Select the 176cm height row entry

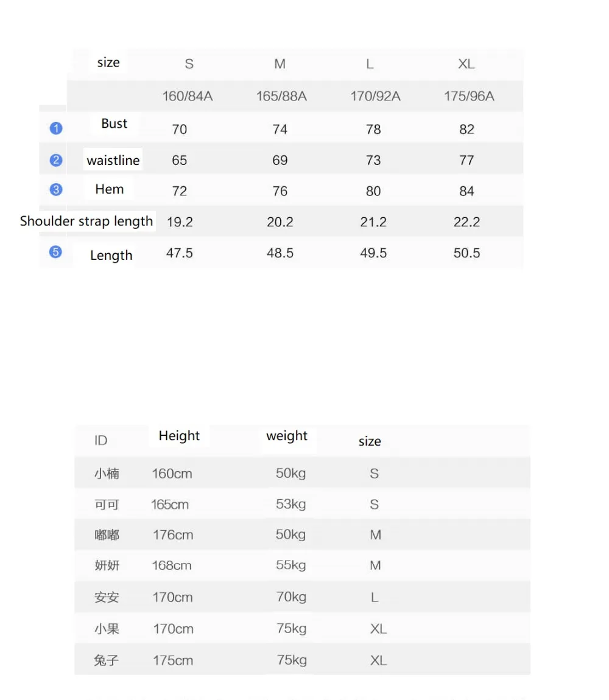click(x=173, y=535)
